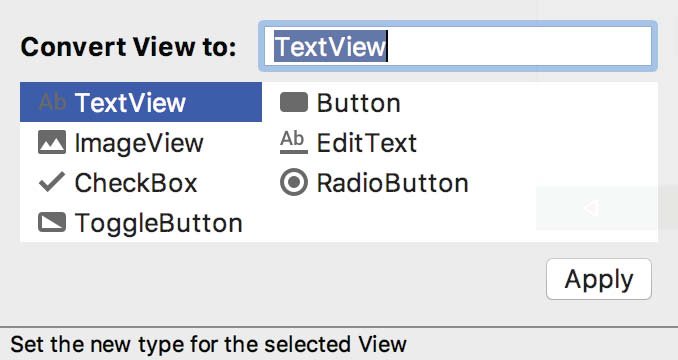
Task: Click the faint back triangle icon
Action: click(x=591, y=208)
